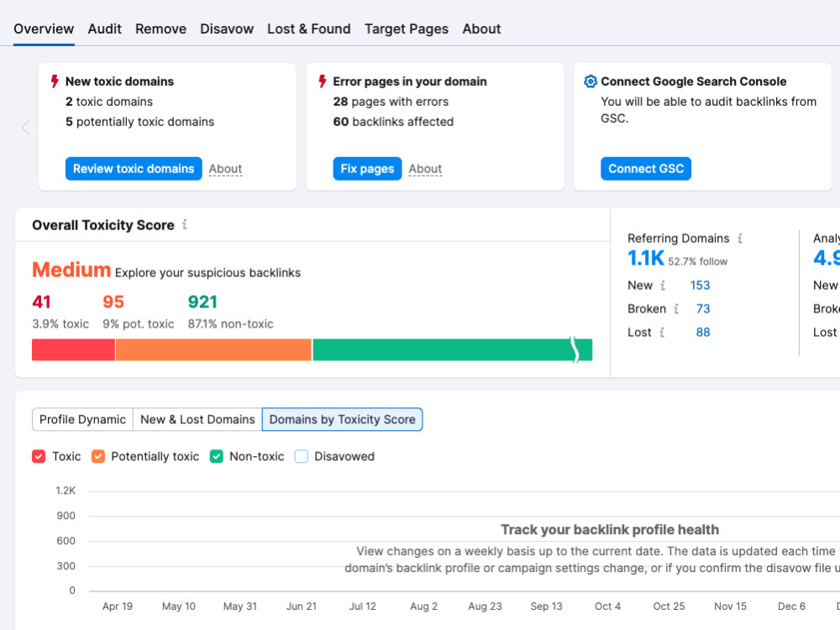Click '5 potentially toxic domains' text

(139, 122)
